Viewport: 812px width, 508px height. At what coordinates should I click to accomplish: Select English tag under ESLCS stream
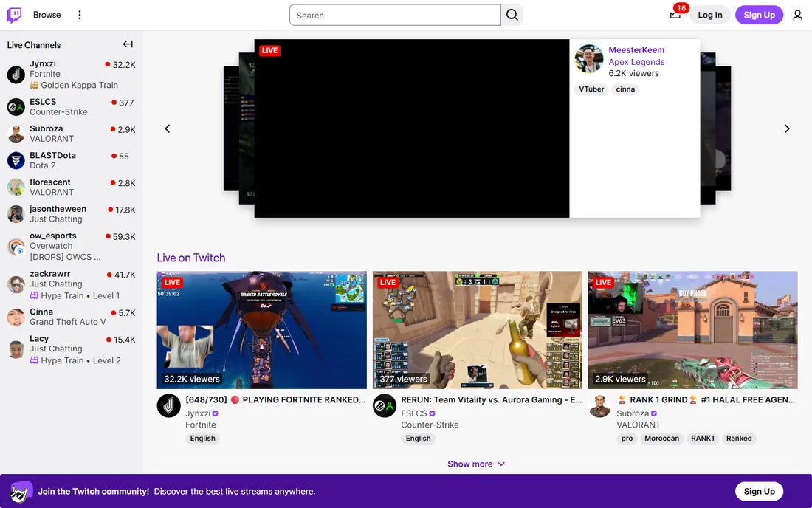pyautogui.click(x=418, y=438)
